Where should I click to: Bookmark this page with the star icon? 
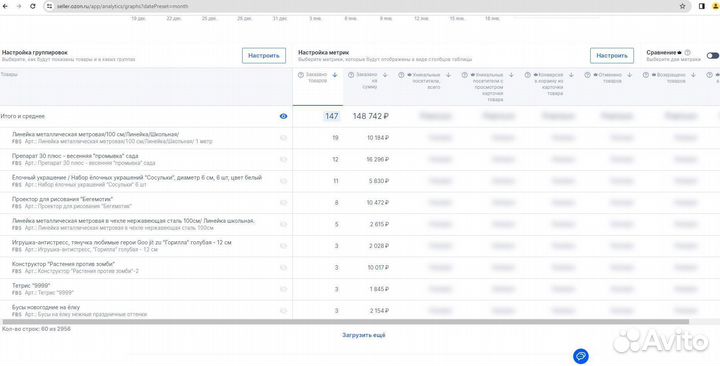(682, 6)
